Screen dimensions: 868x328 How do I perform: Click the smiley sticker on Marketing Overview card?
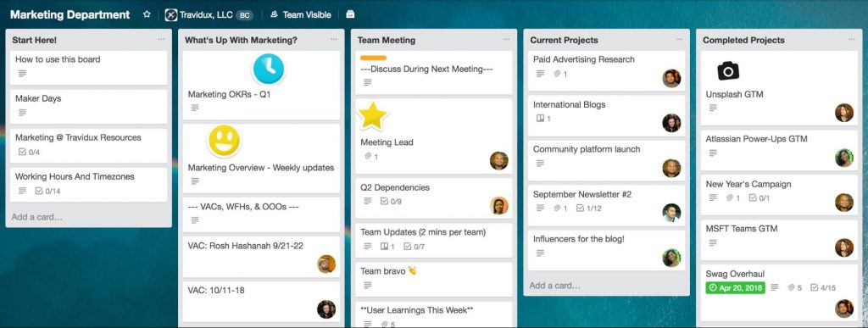pos(224,141)
